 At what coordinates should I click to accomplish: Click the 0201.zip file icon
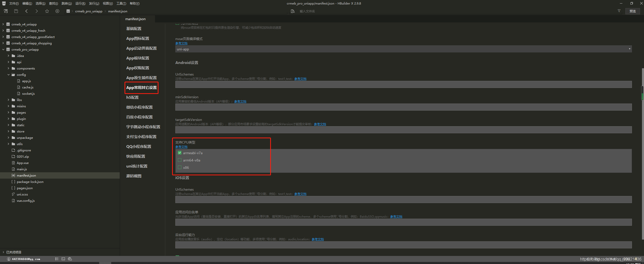[13, 156]
